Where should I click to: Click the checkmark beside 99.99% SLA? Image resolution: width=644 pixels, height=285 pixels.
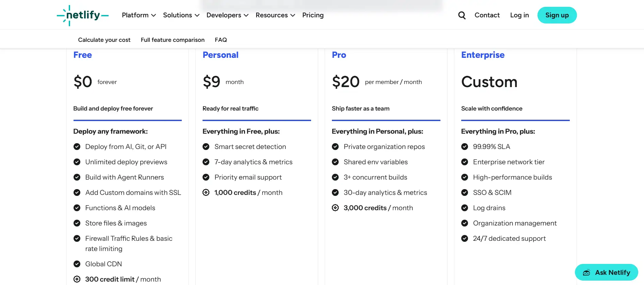[465, 147]
